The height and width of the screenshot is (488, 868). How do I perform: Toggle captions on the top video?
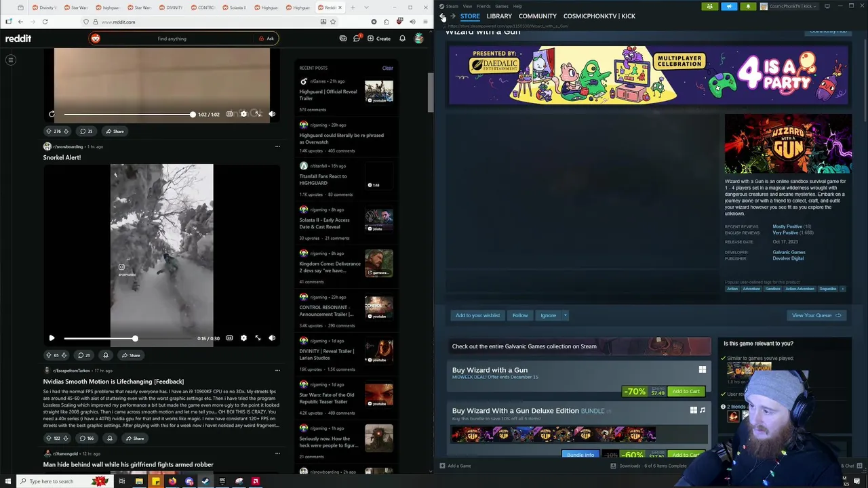coord(229,114)
